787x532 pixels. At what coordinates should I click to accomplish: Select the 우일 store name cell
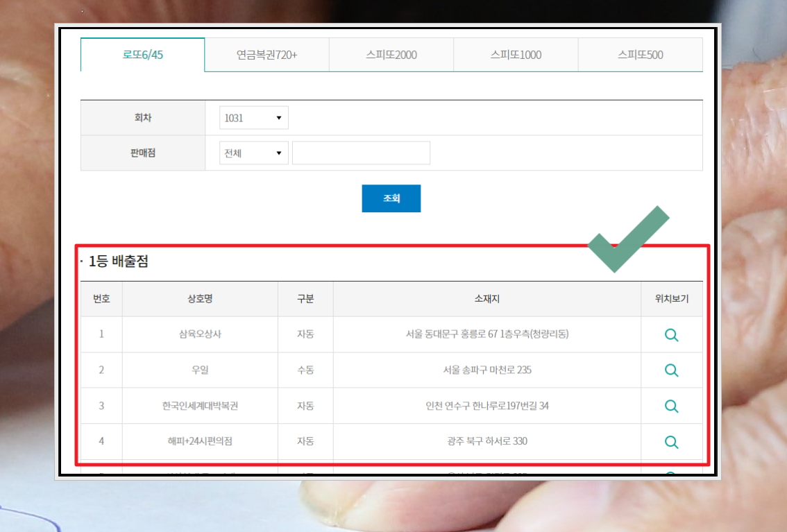point(200,370)
